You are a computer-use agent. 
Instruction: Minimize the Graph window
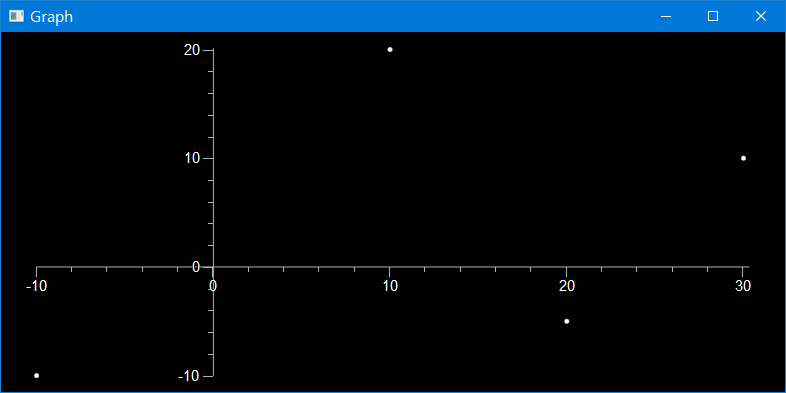tap(666, 16)
